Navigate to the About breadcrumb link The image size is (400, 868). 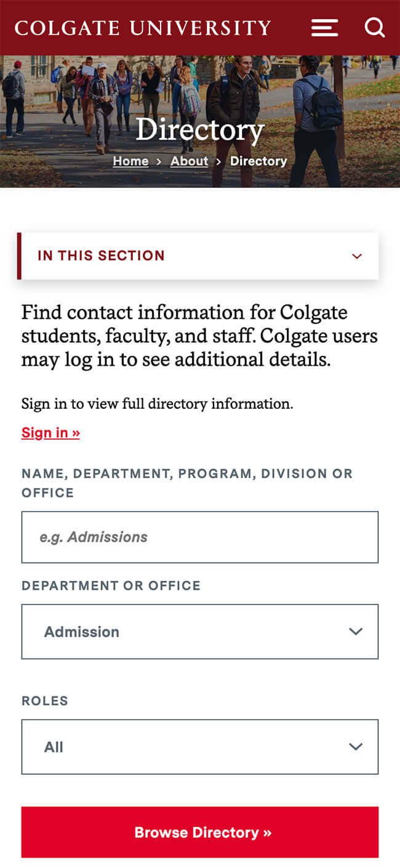189,161
